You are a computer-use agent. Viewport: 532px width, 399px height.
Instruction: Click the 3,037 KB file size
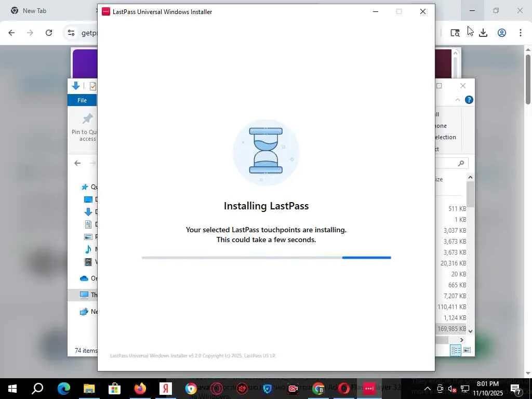coord(455,230)
